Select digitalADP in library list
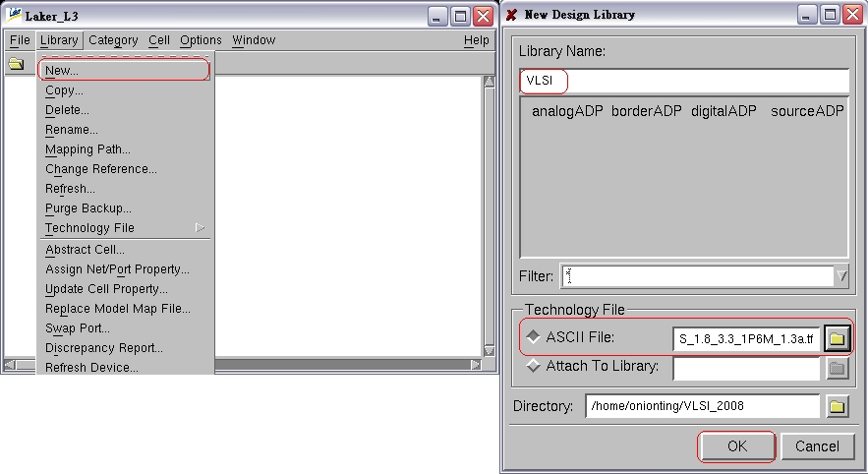 click(x=723, y=111)
